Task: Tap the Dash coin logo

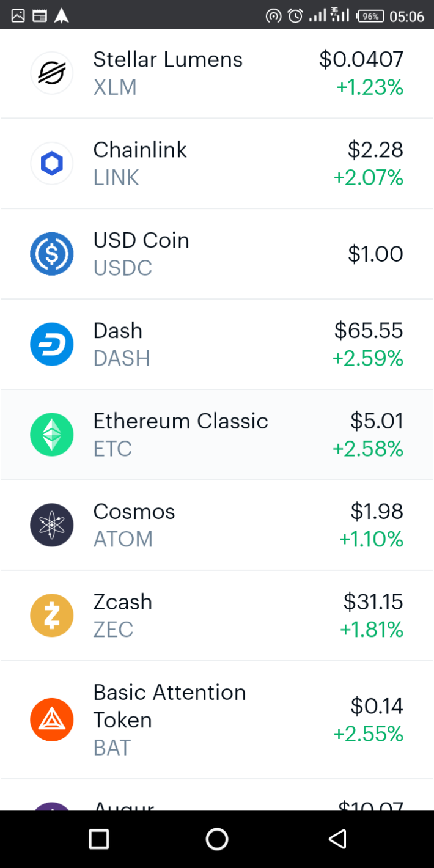Action: pyautogui.click(x=52, y=344)
